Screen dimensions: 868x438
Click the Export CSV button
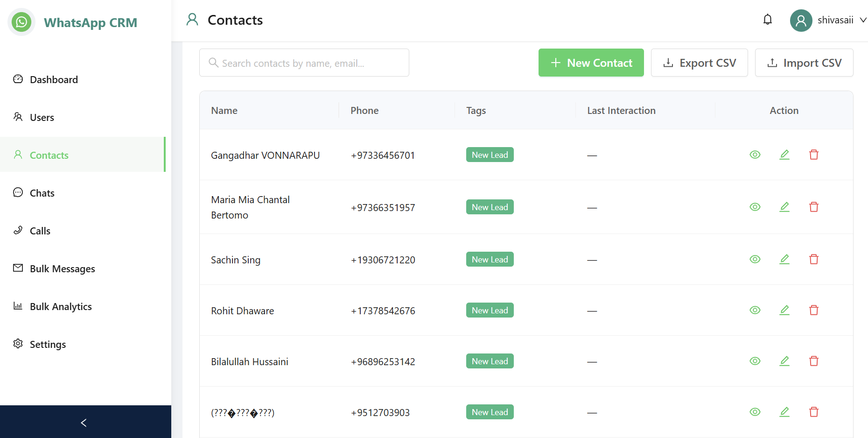[x=699, y=63]
